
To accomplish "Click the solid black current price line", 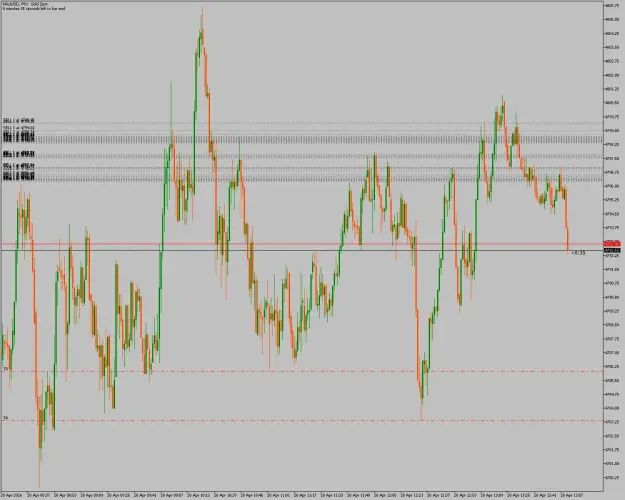I will pos(302,250).
